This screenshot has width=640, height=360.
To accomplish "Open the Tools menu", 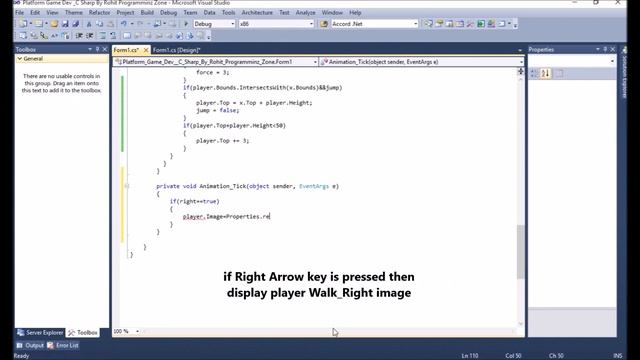I will click(x=229, y=13).
